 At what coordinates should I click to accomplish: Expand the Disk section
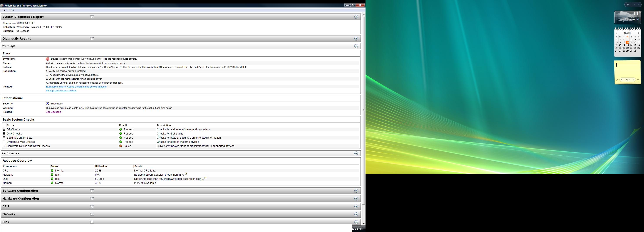tap(356, 222)
